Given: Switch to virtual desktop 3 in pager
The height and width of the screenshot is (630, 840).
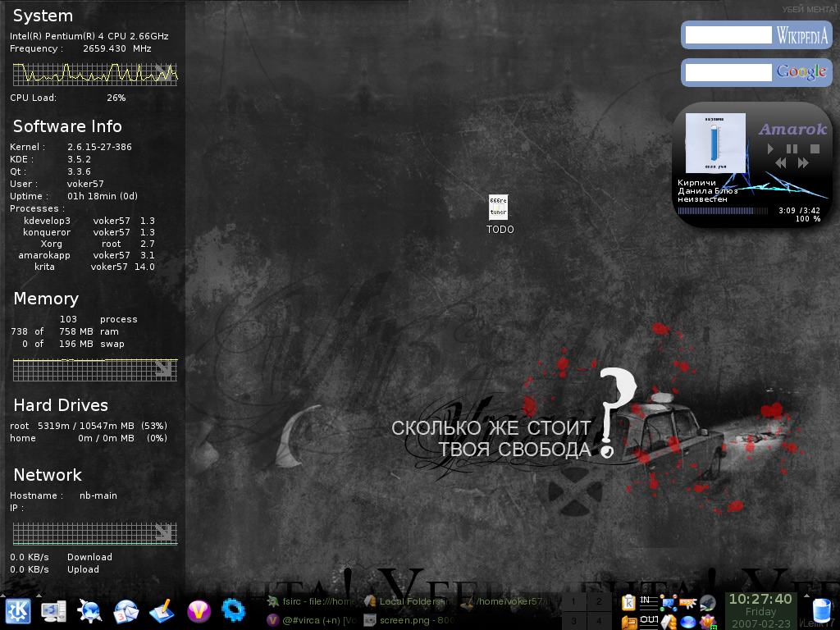Looking at the screenshot, I should (x=575, y=621).
